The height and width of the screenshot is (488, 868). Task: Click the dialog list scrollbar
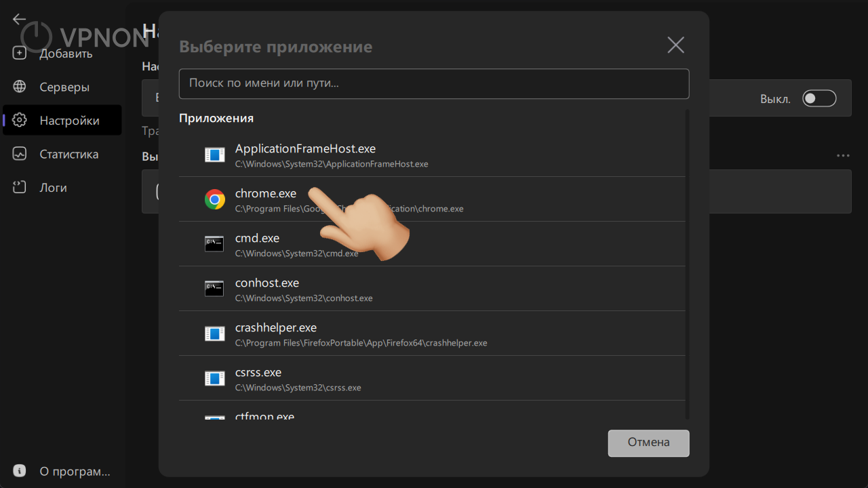[x=687, y=264]
